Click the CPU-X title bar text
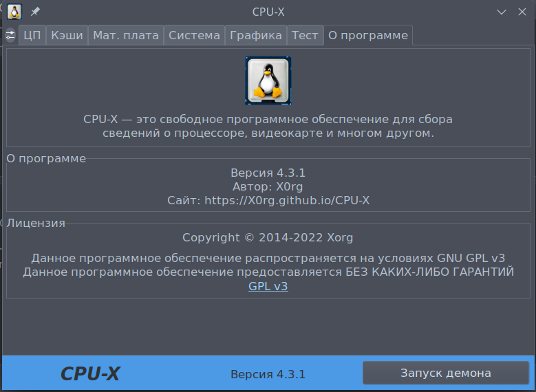 click(268, 12)
